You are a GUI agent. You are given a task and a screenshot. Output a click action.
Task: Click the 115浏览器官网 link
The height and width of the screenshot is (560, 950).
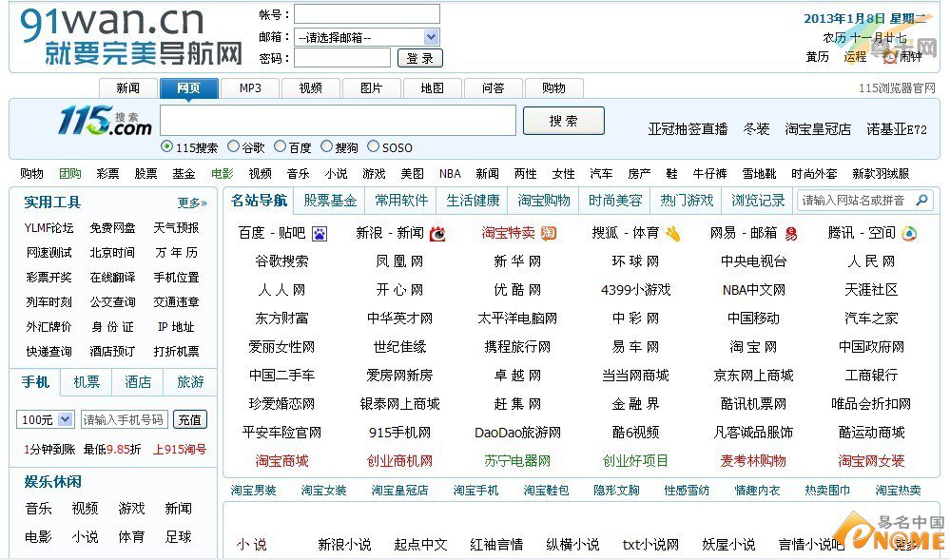pos(897,88)
